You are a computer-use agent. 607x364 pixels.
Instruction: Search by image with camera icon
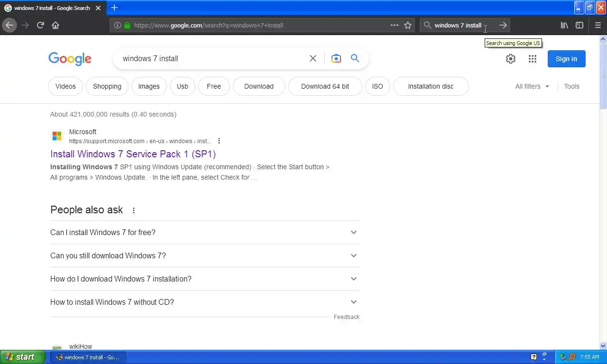(336, 58)
